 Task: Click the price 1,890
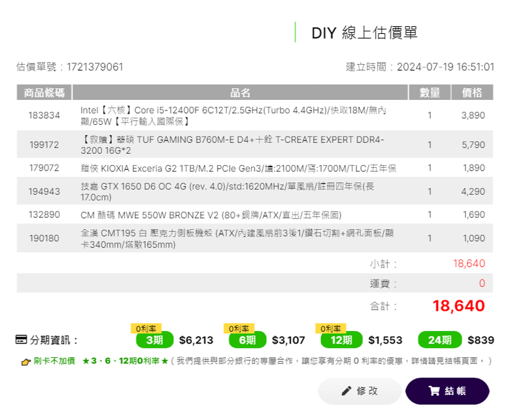click(474, 168)
